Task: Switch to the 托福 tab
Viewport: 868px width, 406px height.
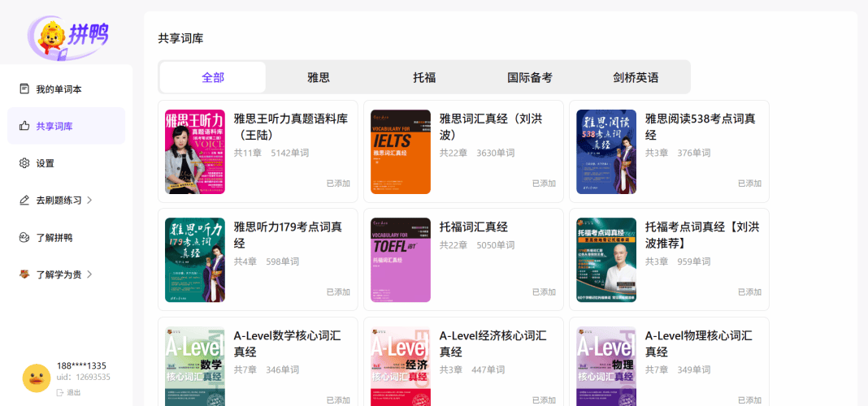Action: 424,77
